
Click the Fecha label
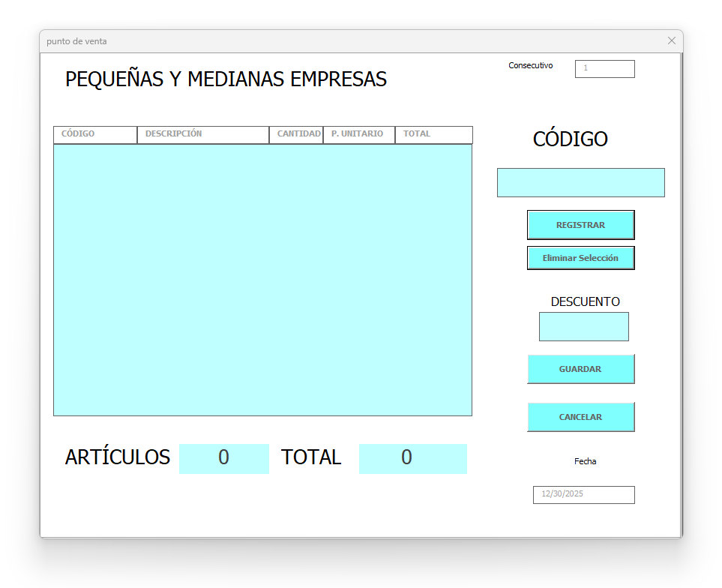586,461
